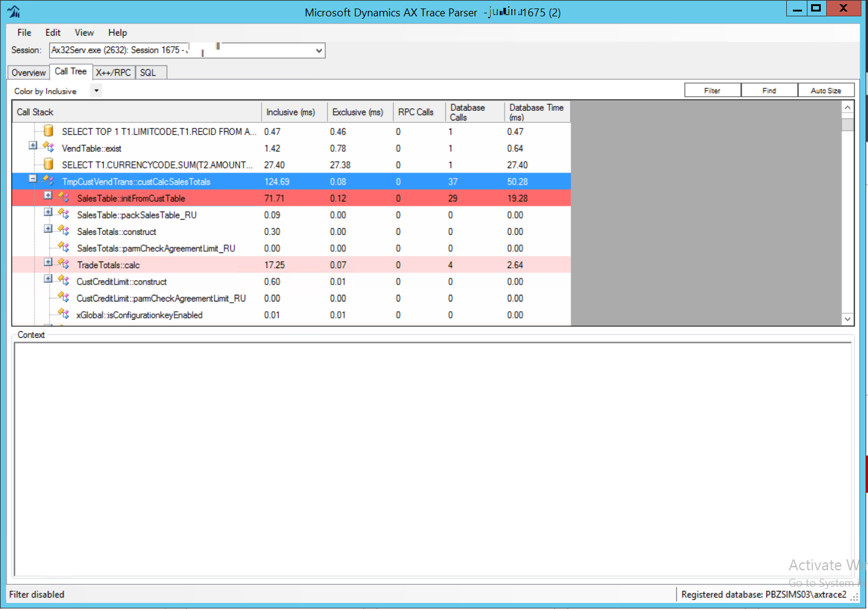
Task: Switch to the Overview tab
Action: pyautogui.click(x=28, y=73)
